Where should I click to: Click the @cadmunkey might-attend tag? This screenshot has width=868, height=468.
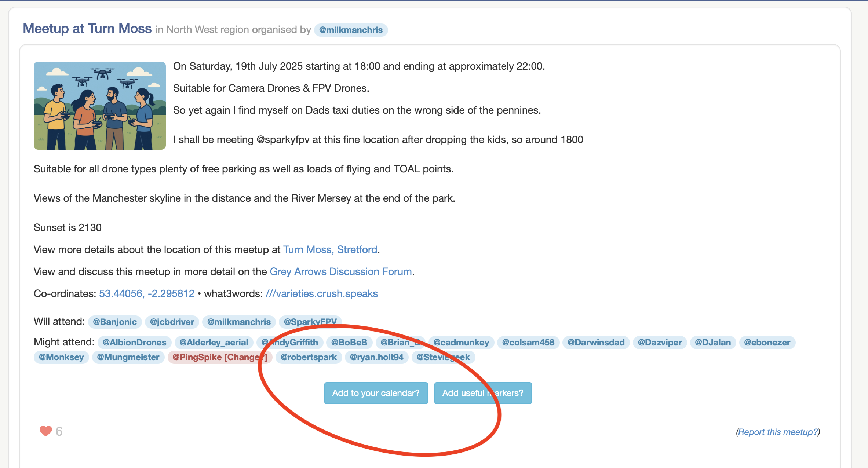click(461, 342)
